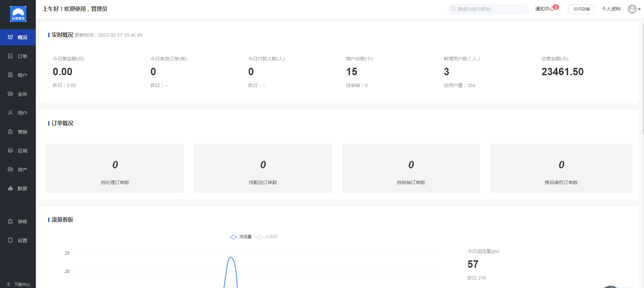
Task: Click the 概况 overview icon in the sidebar
Action: point(10,37)
